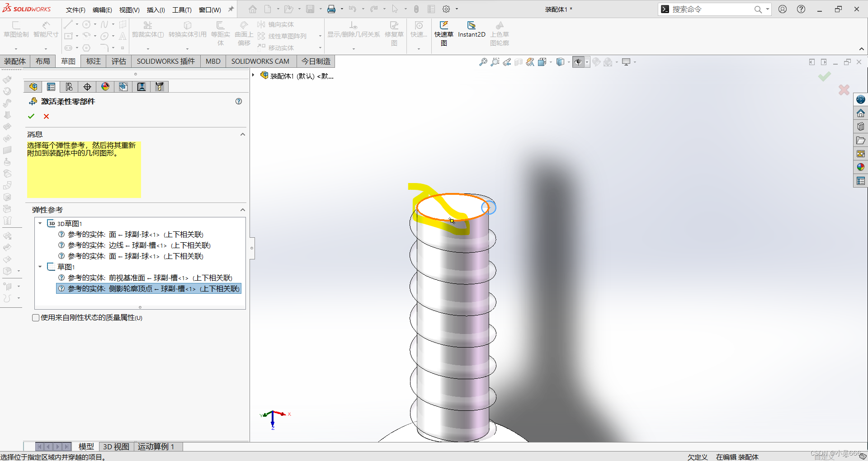Click Zoom to Fit in view toolbar
The width and height of the screenshot is (868, 461).
[x=483, y=62]
